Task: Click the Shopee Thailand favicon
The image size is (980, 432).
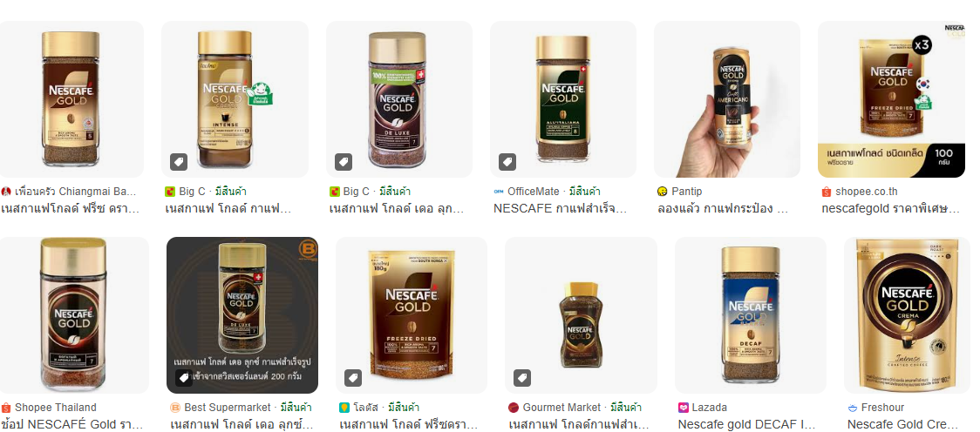Action: [x=5, y=408]
